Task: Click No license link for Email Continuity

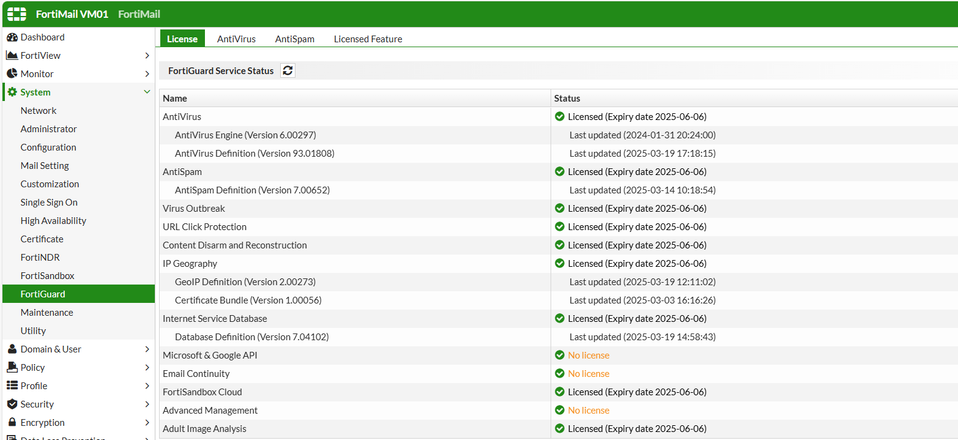Action: (588, 374)
